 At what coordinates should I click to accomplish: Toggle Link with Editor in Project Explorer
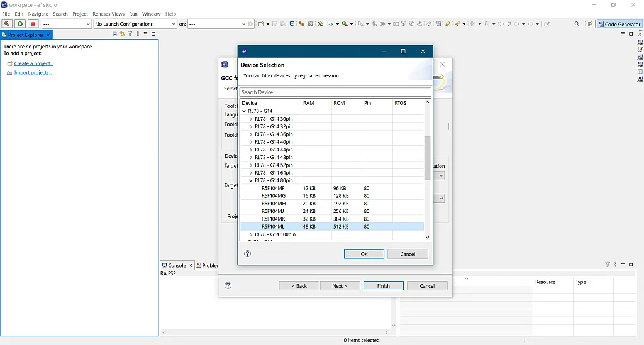[122, 34]
